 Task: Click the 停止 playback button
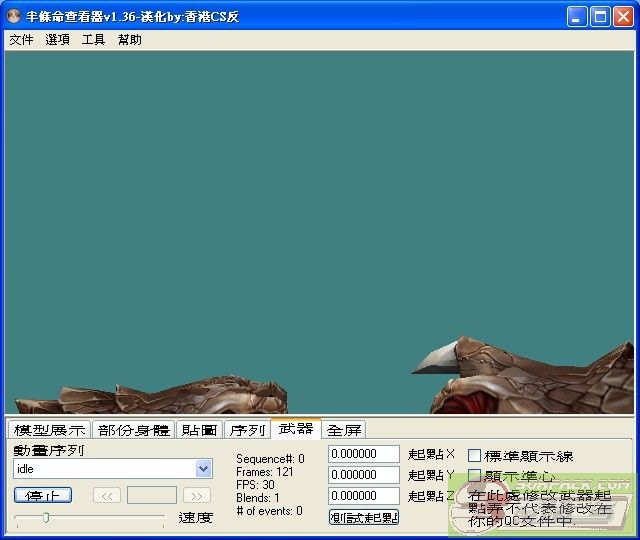43,495
